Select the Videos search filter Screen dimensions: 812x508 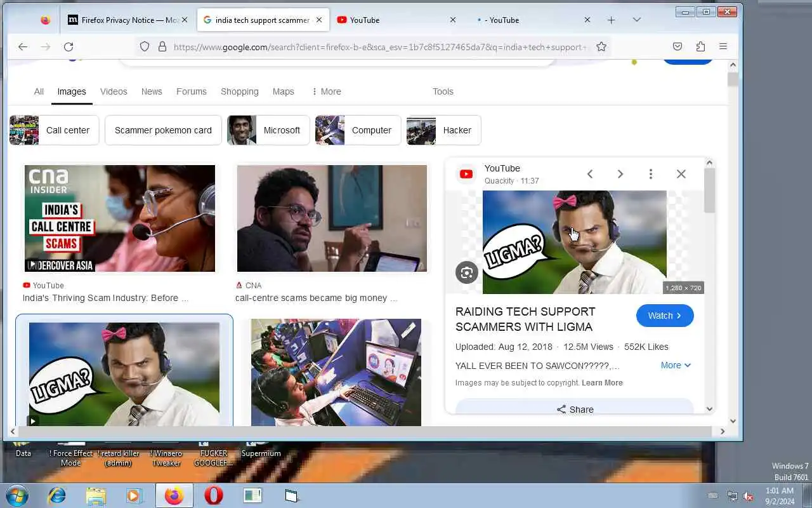coord(114,91)
